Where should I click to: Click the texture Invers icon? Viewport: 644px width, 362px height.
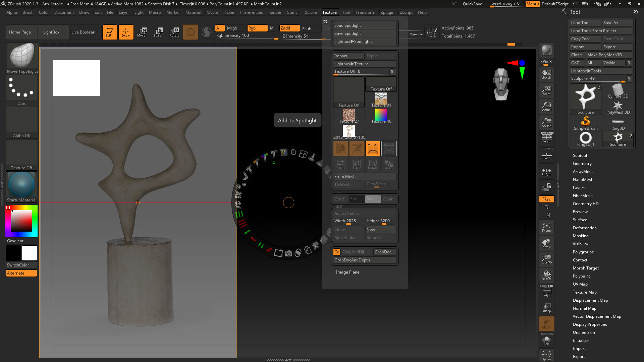pos(389,164)
